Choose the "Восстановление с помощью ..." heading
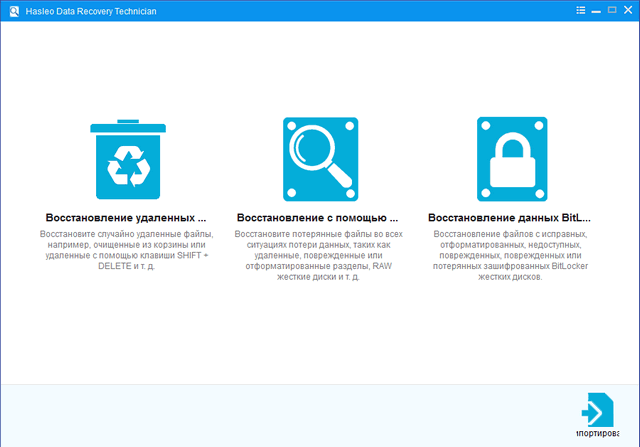 tap(318, 217)
